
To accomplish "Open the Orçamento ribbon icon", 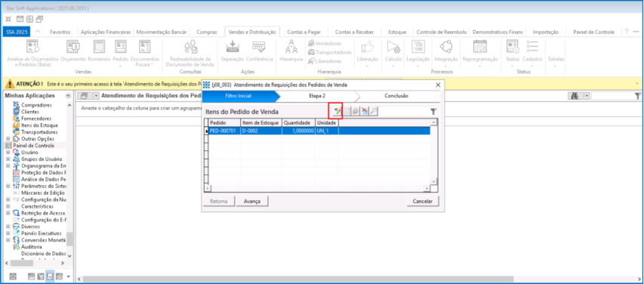I will point(73,50).
